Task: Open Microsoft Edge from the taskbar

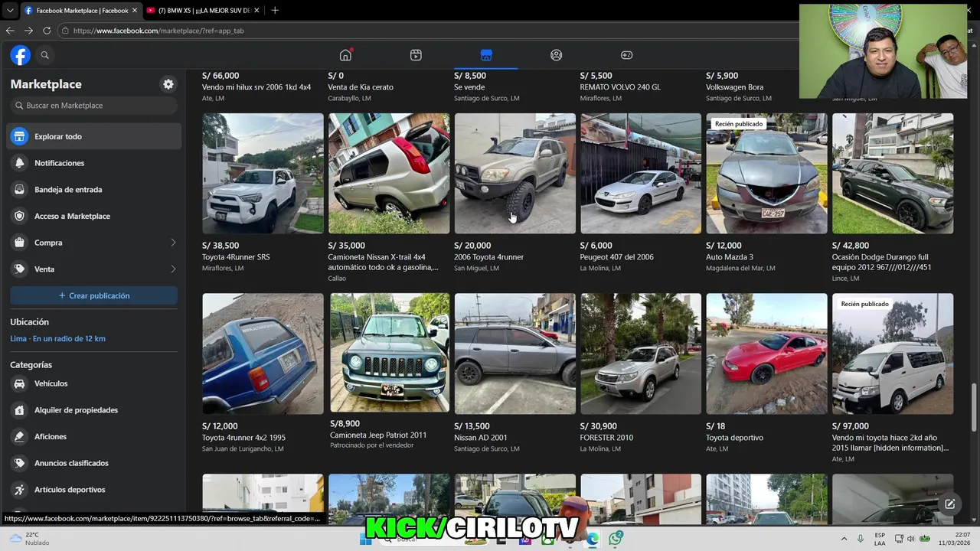Action: click(x=593, y=539)
